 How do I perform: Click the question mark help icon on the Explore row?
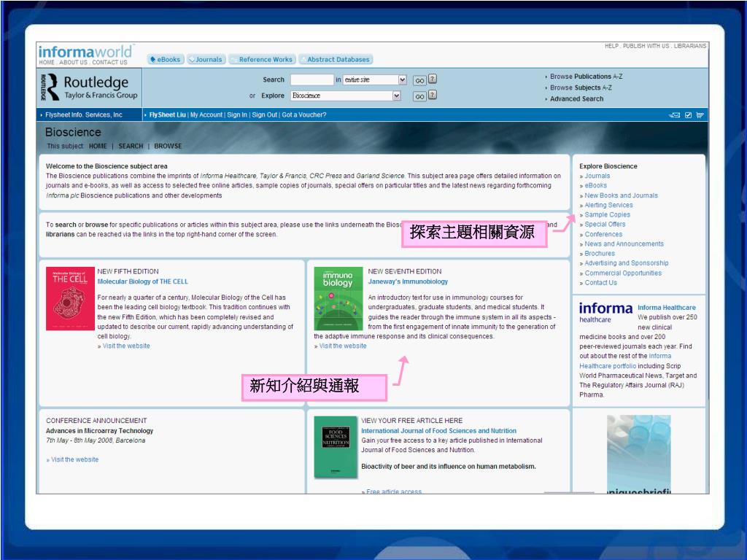432,95
